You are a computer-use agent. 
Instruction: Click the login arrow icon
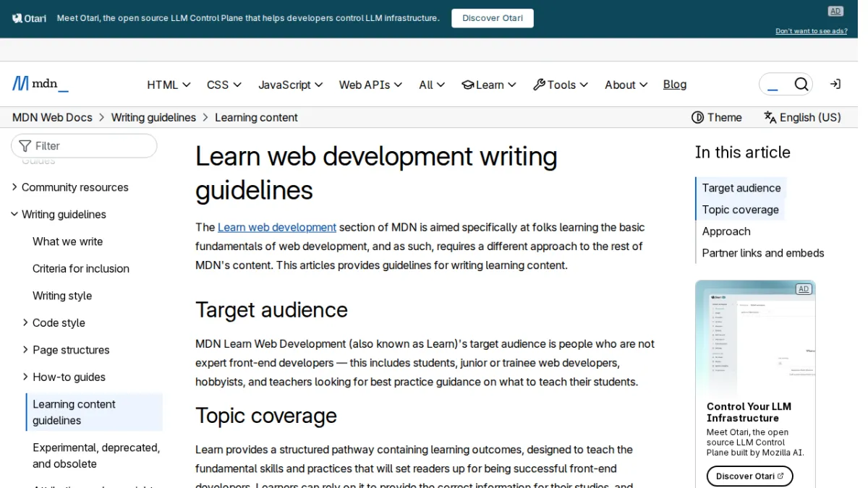[x=835, y=85]
